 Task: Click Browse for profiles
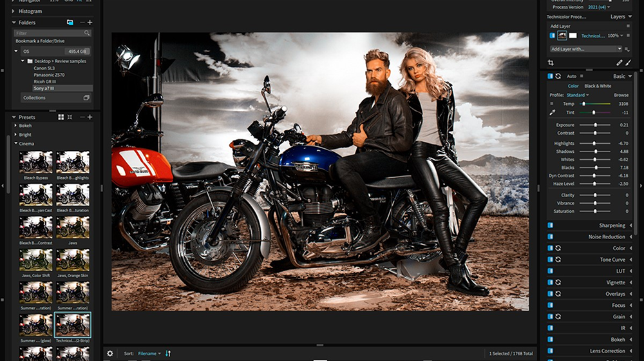(x=621, y=95)
